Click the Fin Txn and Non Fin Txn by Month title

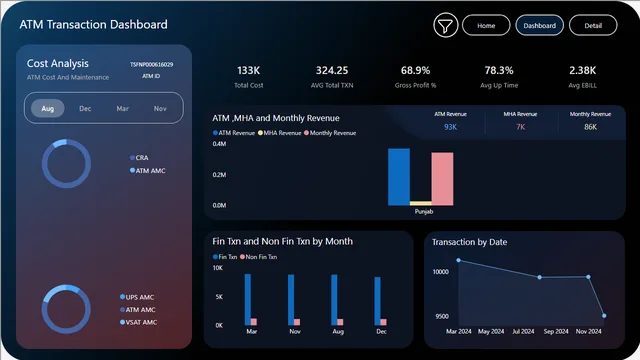pos(282,241)
